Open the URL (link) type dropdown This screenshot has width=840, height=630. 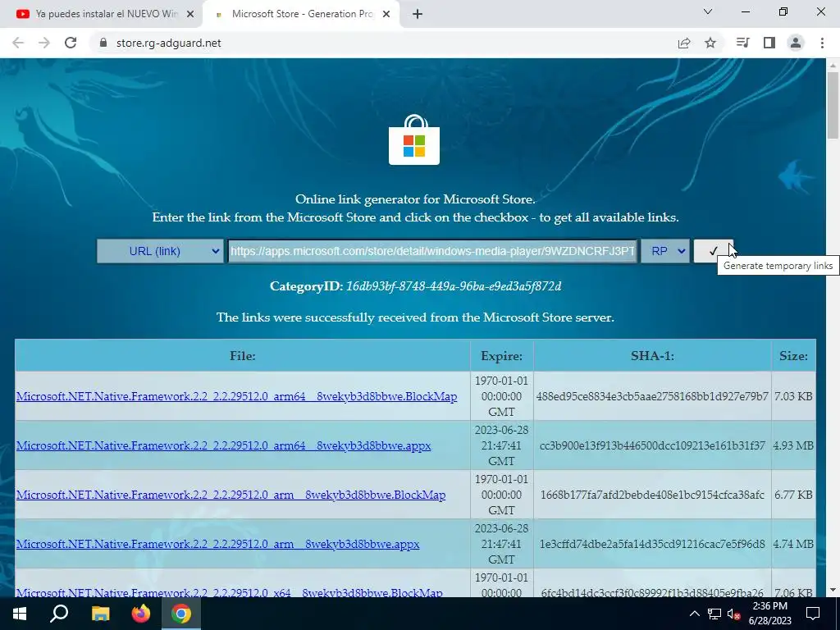(160, 251)
